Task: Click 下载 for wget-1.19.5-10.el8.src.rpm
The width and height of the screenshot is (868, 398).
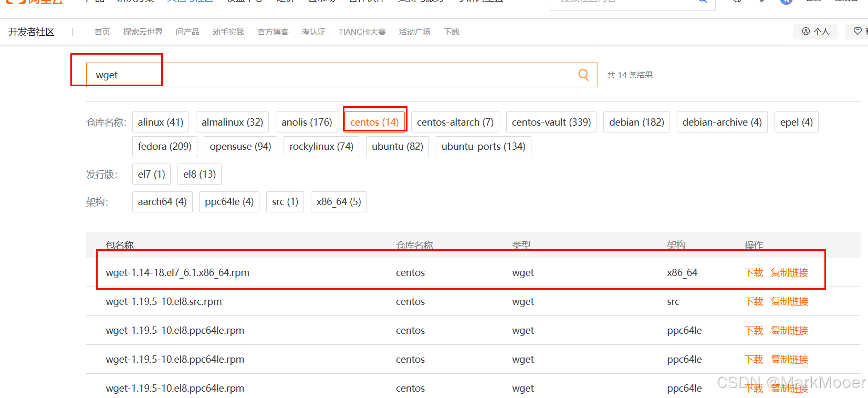Action: 754,301
